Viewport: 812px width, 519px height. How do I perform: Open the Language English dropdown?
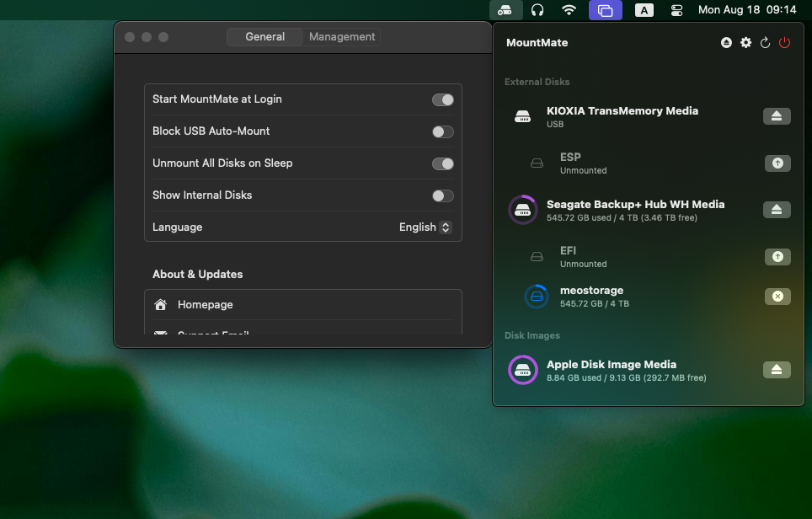(425, 227)
